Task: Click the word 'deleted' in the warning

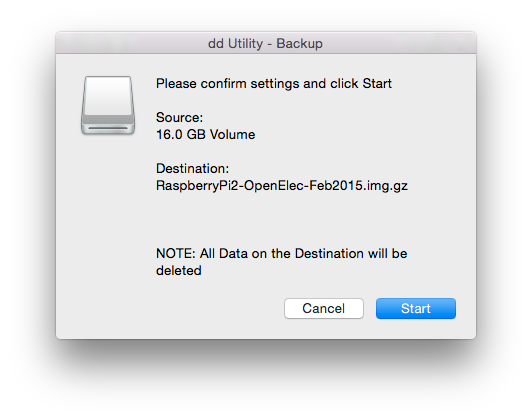Action: (x=179, y=270)
